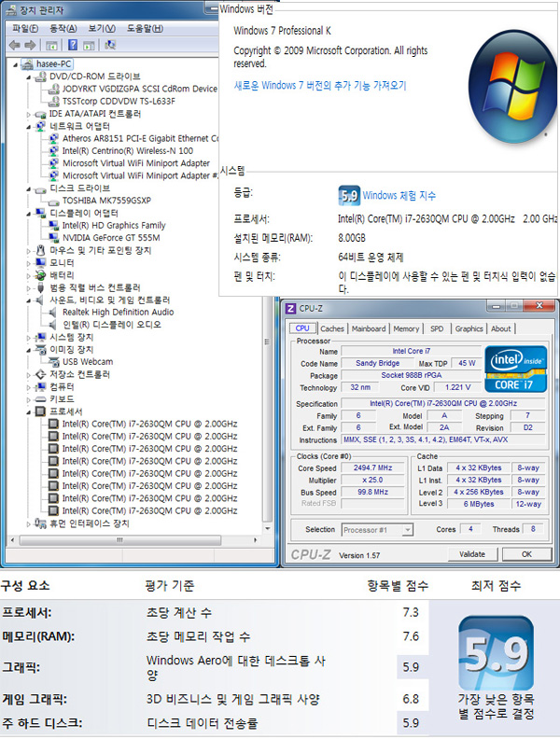Select TOSHIBA MK7559GSXP disk drive
Screen dimensions: 560x739
pos(105,201)
